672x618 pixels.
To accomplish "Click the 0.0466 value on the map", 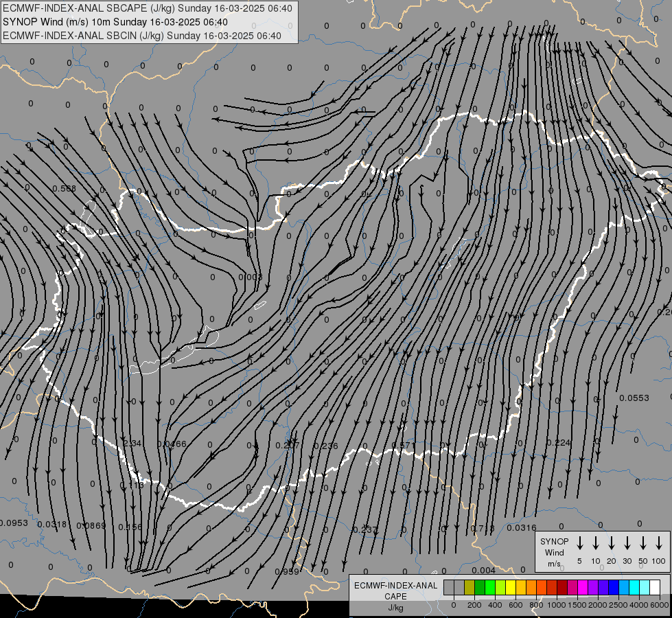I will pos(172,444).
